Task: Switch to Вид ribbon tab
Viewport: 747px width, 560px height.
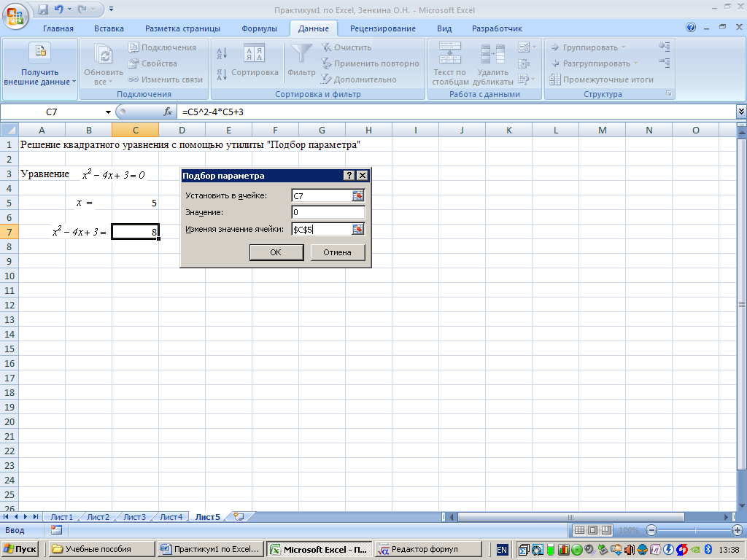Action: coord(444,28)
